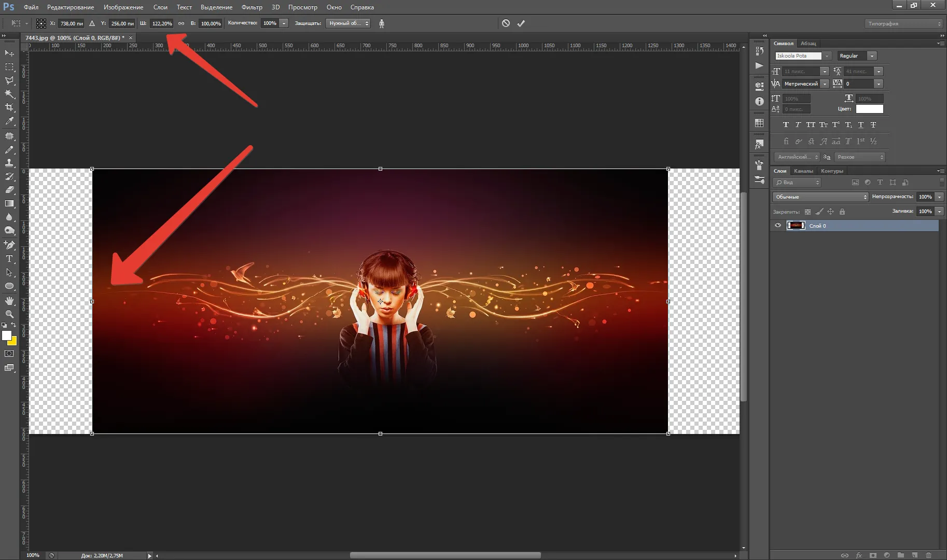The height and width of the screenshot is (560, 947).
Task: Cancel the transform with the cancel icon
Action: pos(506,23)
